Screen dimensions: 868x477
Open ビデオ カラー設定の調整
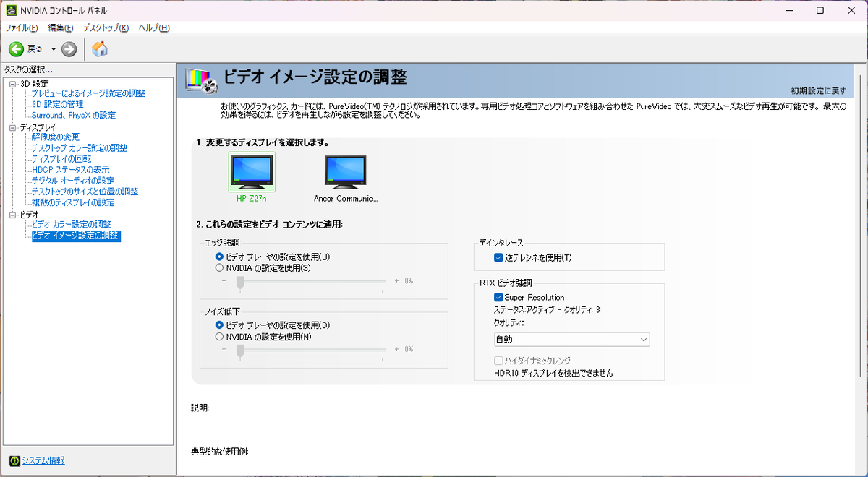point(71,225)
